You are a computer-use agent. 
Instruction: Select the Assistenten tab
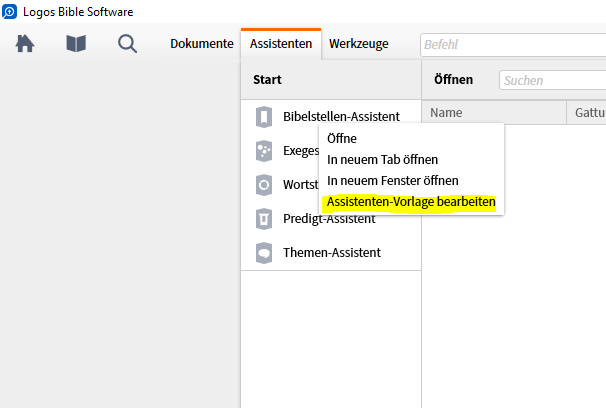[x=281, y=44]
